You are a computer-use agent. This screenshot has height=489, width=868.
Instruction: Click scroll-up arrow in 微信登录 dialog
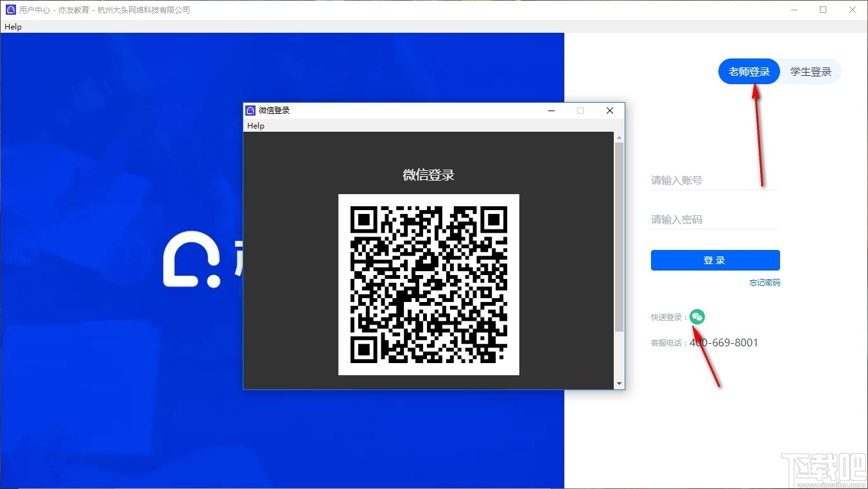pos(619,138)
